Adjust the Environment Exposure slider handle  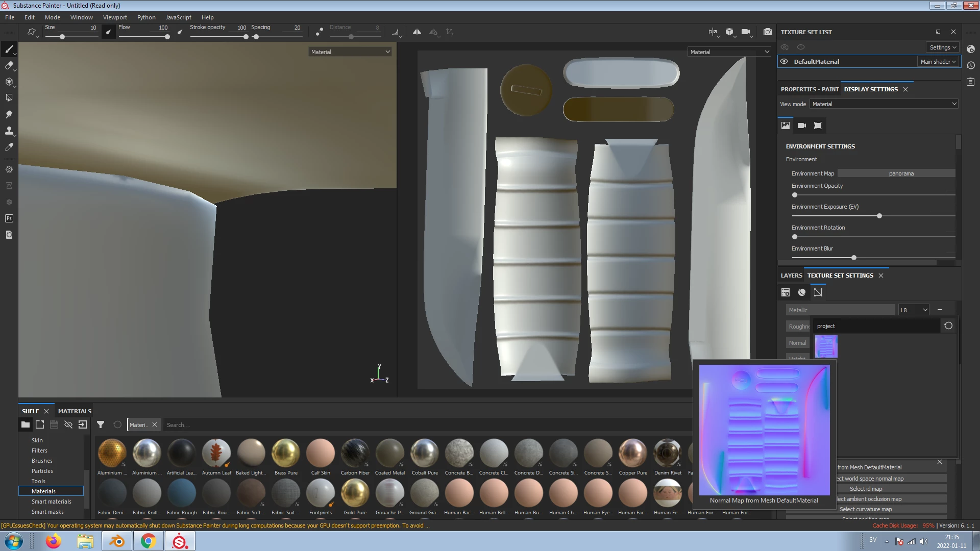tap(879, 216)
